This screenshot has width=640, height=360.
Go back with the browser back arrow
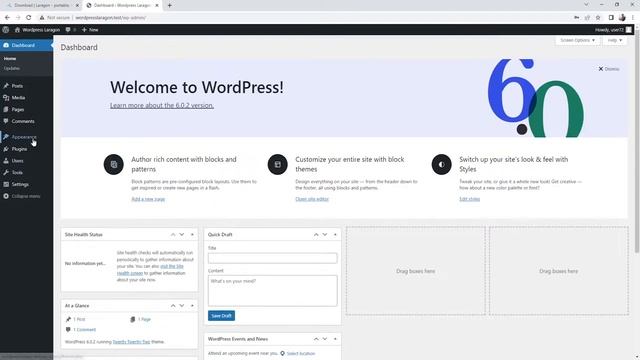pyautogui.click(x=7, y=18)
